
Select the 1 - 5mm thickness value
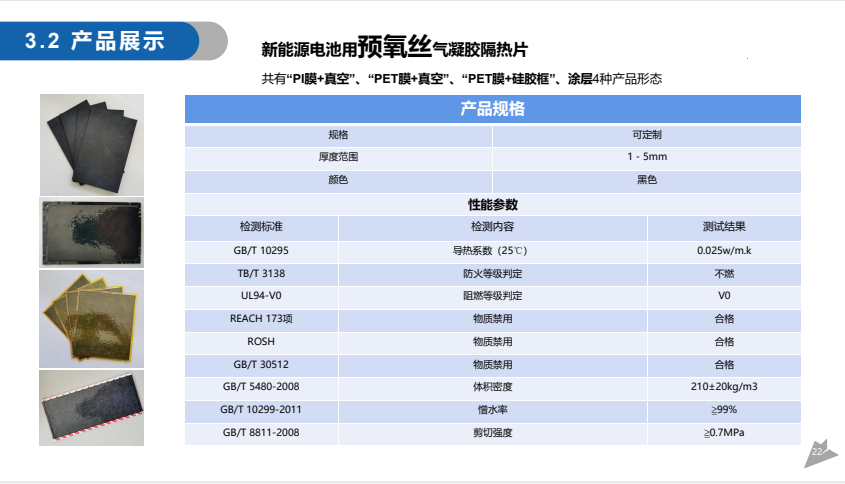(647, 157)
